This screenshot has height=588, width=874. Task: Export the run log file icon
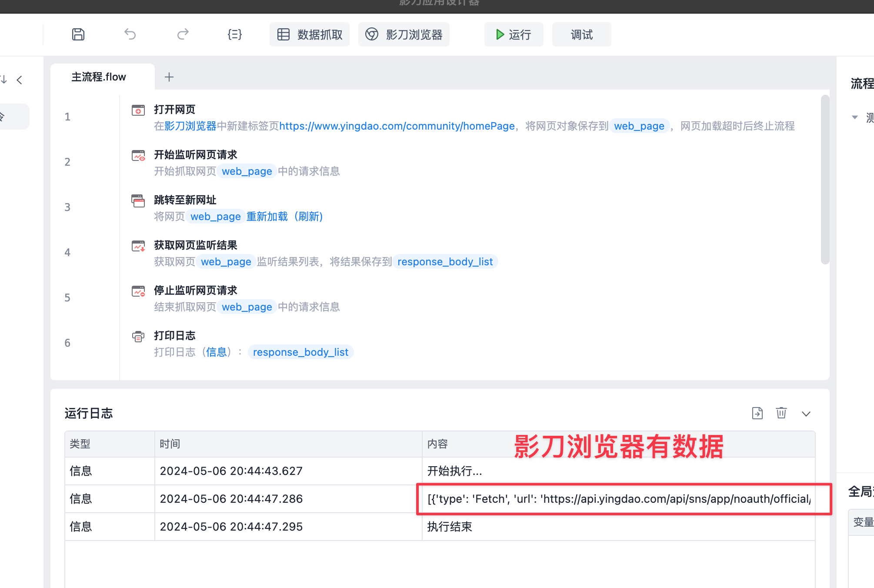click(x=757, y=413)
